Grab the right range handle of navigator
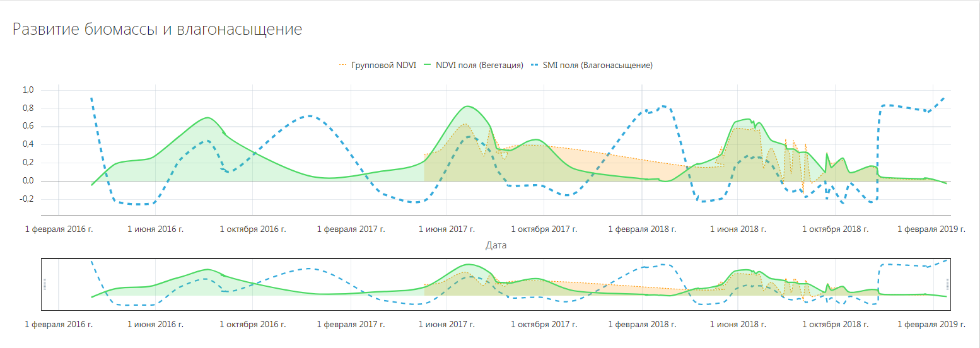The image size is (980, 348). point(947,284)
